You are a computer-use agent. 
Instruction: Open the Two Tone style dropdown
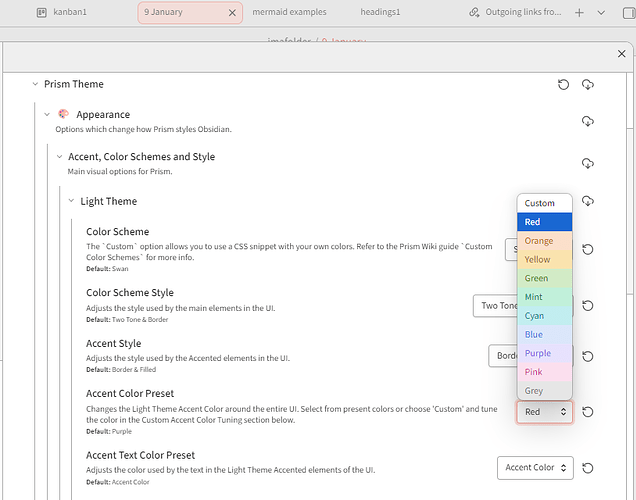tap(495, 305)
